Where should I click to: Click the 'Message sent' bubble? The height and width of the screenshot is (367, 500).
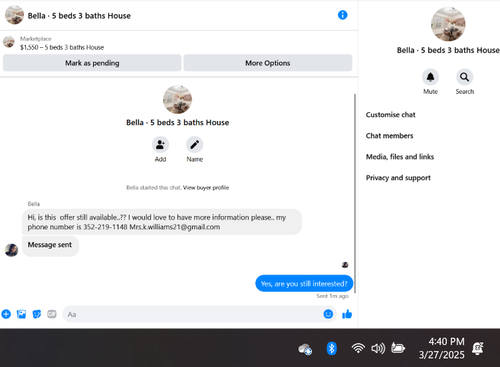[50, 246]
